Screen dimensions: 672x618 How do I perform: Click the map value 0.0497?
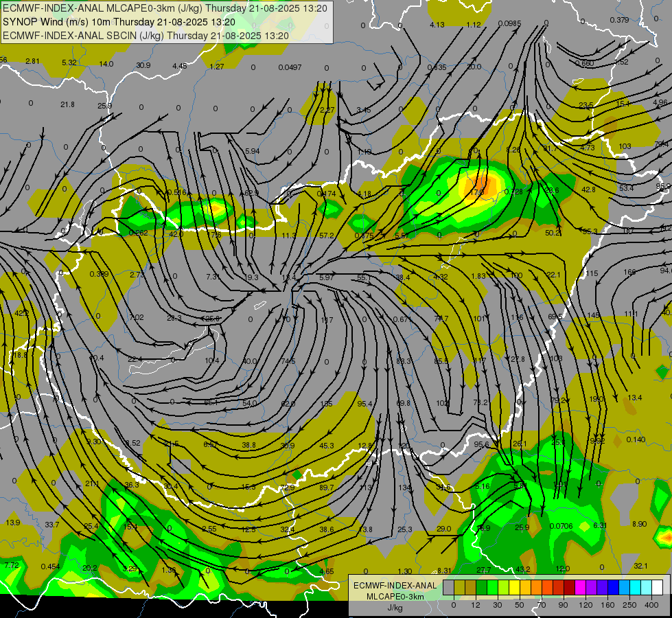tap(290, 67)
